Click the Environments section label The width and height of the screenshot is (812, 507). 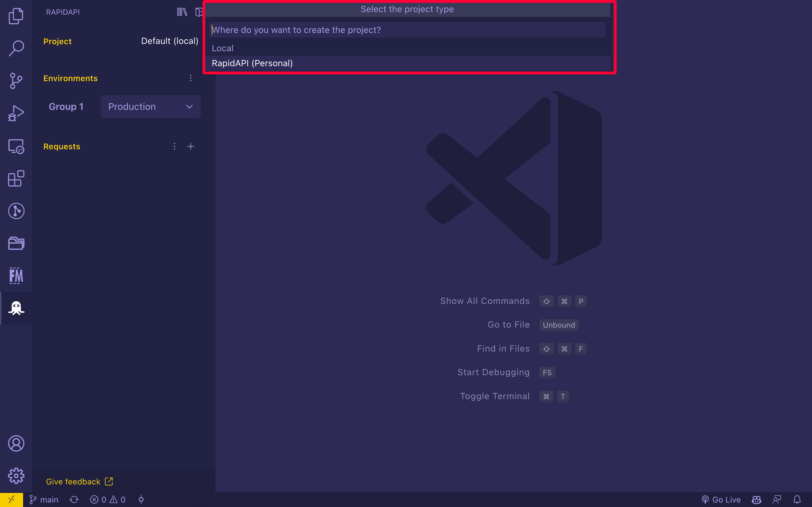click(x=71, y=78)
